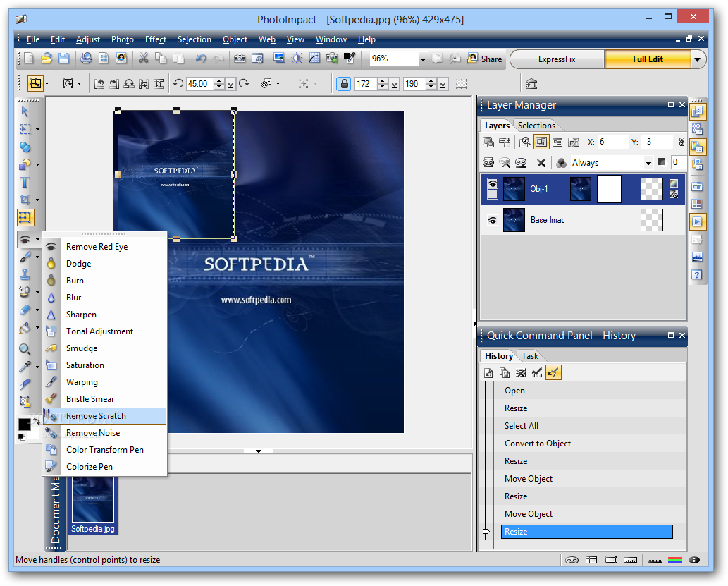The height and width of the screenshot is (586, 728).
Task: Select the Crop tool
Action: pyautogui.click(x=25, y=200)
